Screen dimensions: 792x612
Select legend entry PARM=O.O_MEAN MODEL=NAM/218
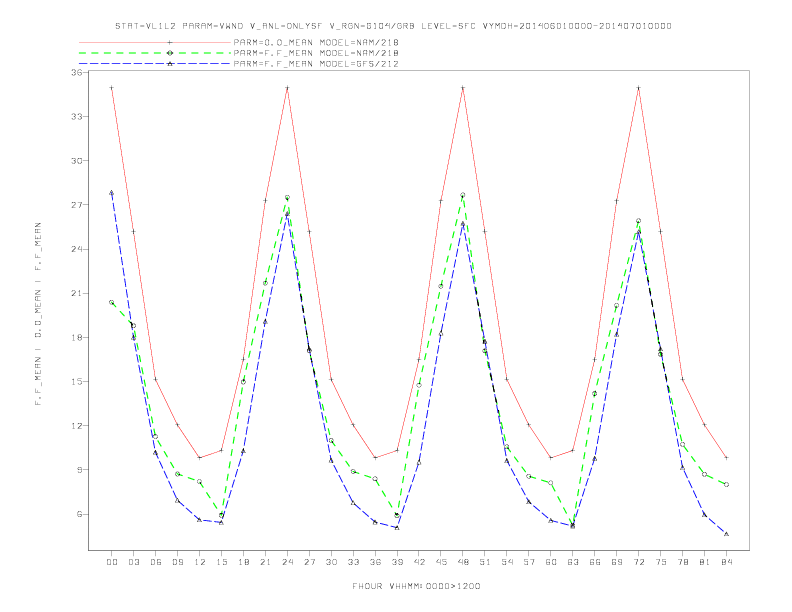(x=316, y=42)
